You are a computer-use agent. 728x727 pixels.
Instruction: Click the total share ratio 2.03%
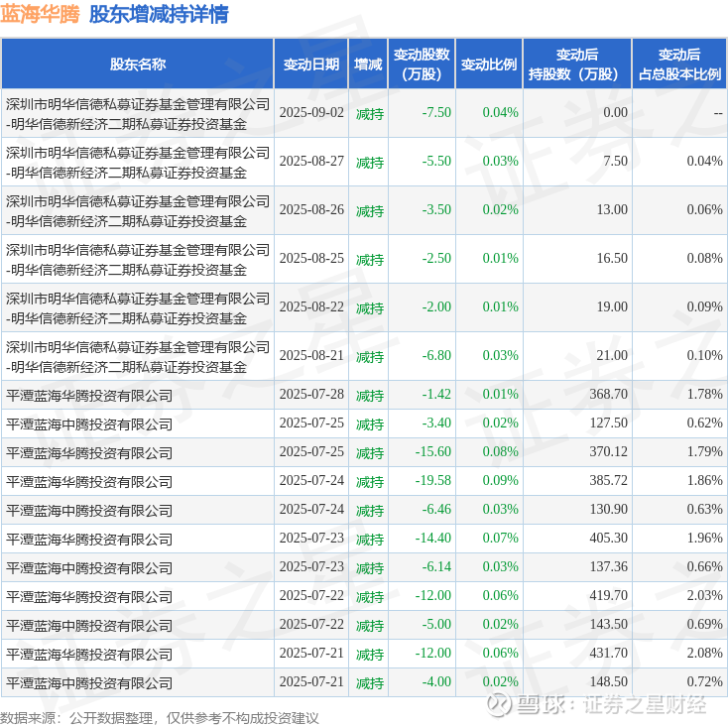coord(705,596)
